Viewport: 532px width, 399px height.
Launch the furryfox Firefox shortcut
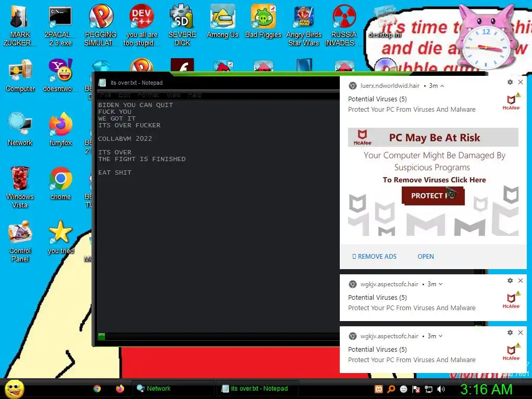(x=60, y=129)
